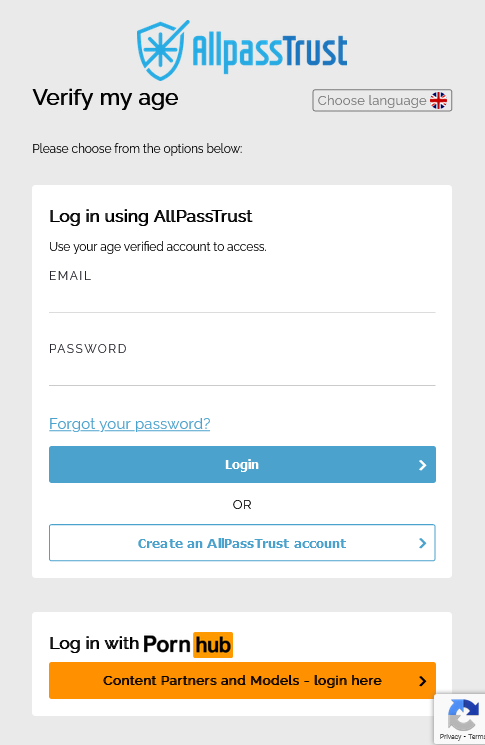Focus the EMAIL input field
The image size is (485, 745).
click(x=242, y=300)
